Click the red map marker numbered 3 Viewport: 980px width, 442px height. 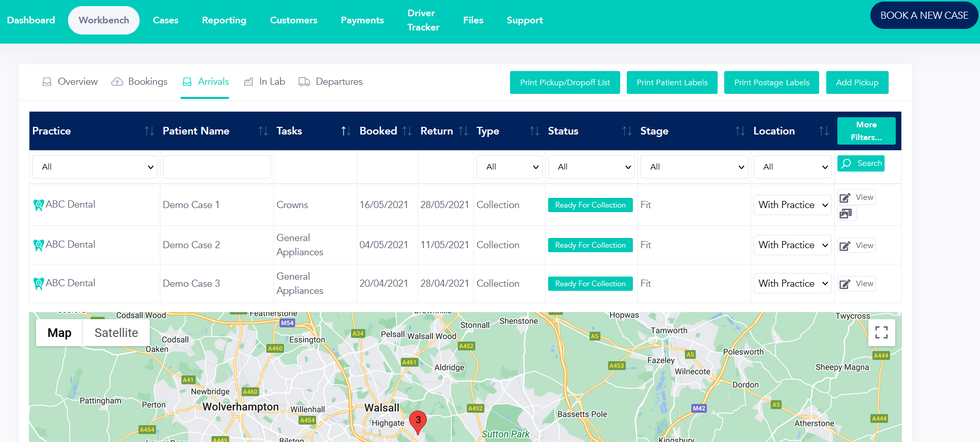pyautogui.click(x=418, y=421)
